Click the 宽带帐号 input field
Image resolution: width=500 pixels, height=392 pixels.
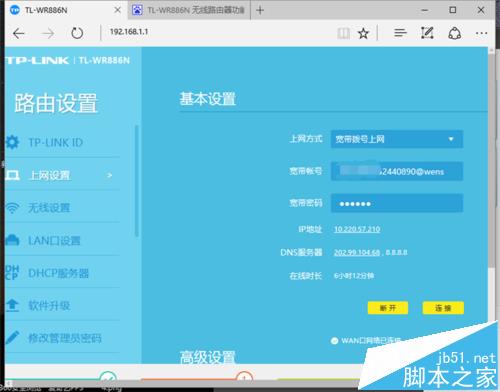pos(397,171)
